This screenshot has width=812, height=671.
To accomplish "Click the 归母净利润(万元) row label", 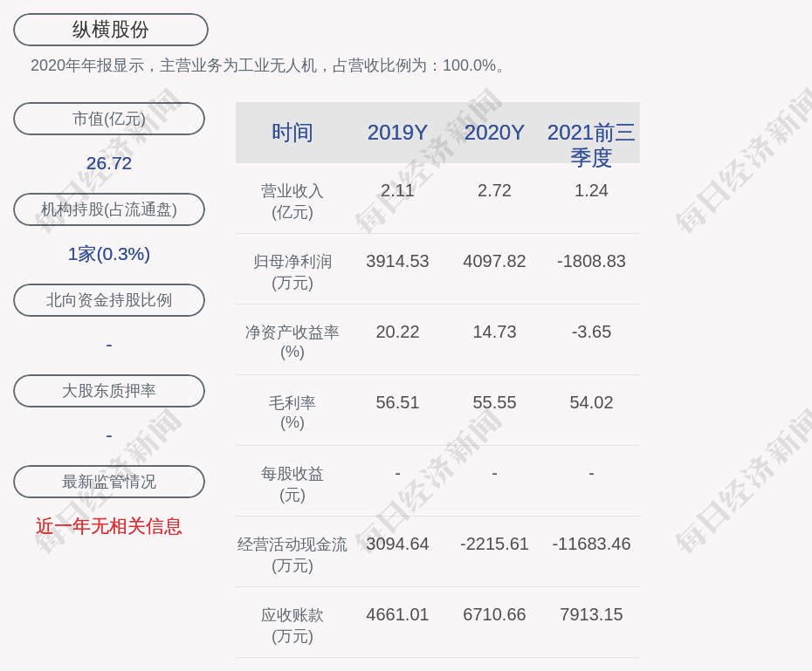I will pyautogui.click(x=292, y=272).
